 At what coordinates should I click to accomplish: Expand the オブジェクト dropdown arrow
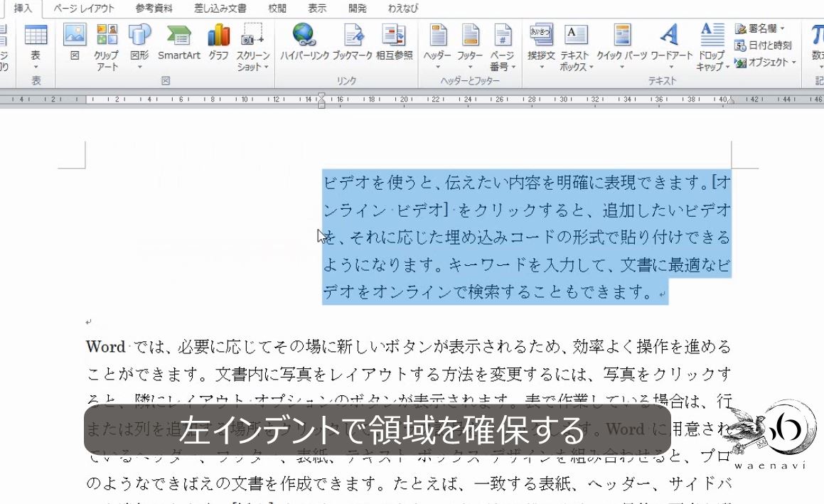(793, 63)
